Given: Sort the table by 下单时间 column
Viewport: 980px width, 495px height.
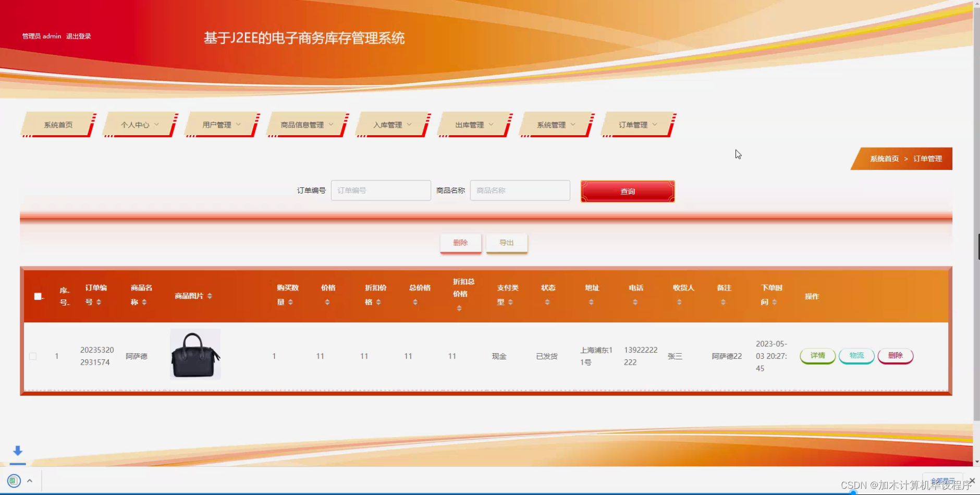Looking at the screenshot, I should (x=774, y=301).
